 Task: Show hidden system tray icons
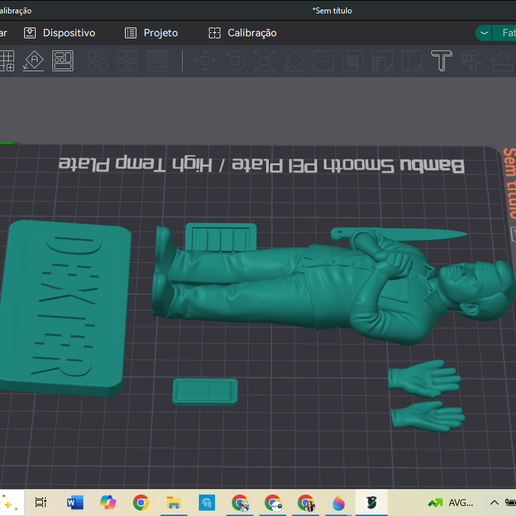494,502
